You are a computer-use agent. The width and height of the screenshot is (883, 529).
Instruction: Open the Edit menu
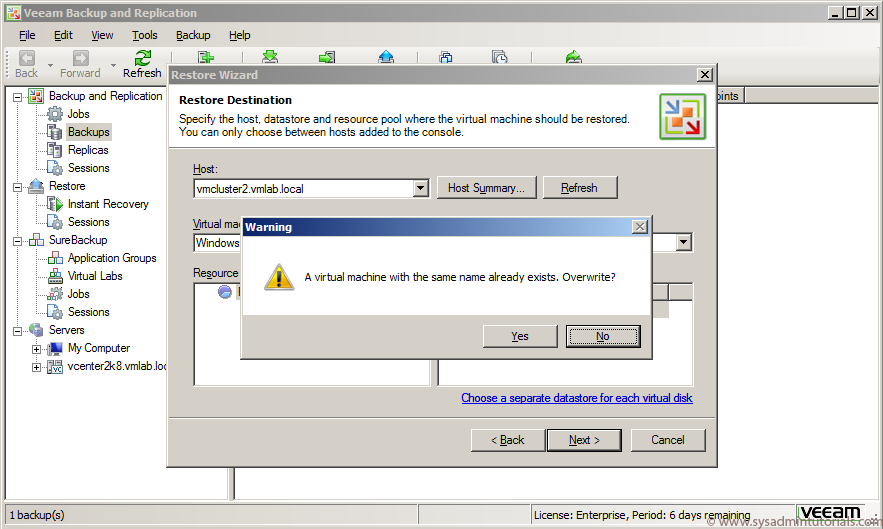tap(63, 35)
